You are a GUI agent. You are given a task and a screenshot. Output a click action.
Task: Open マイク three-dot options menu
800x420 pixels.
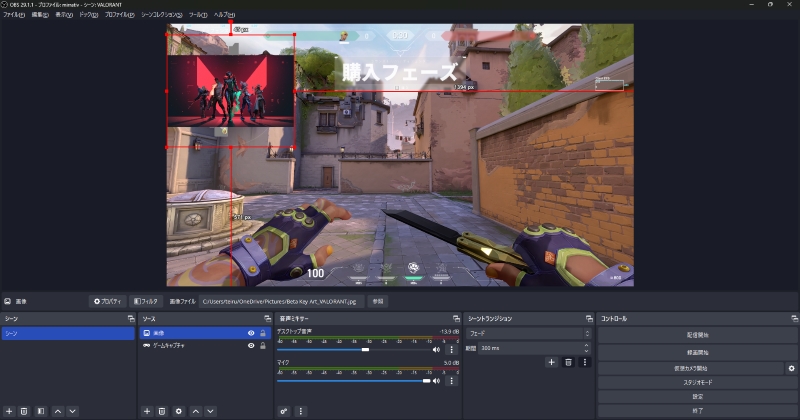pyautogui.click(x=451, y=381)
